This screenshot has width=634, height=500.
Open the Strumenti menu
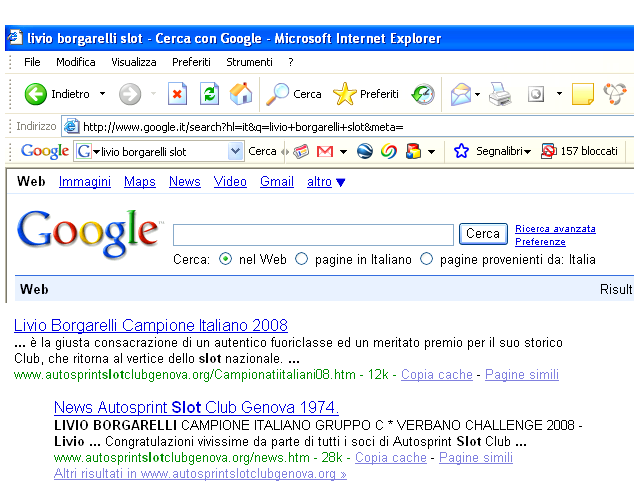click(249, 62)
